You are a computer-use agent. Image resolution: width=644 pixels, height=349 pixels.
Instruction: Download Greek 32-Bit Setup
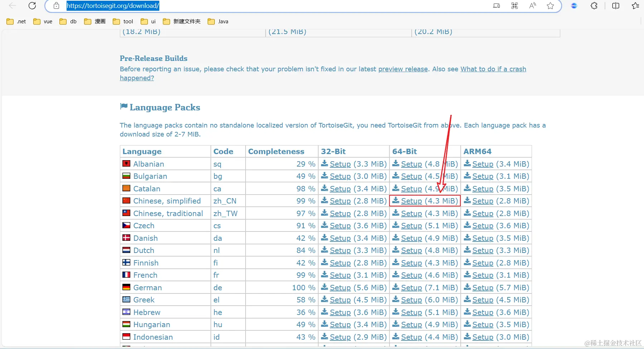click(x=340, y=300)
